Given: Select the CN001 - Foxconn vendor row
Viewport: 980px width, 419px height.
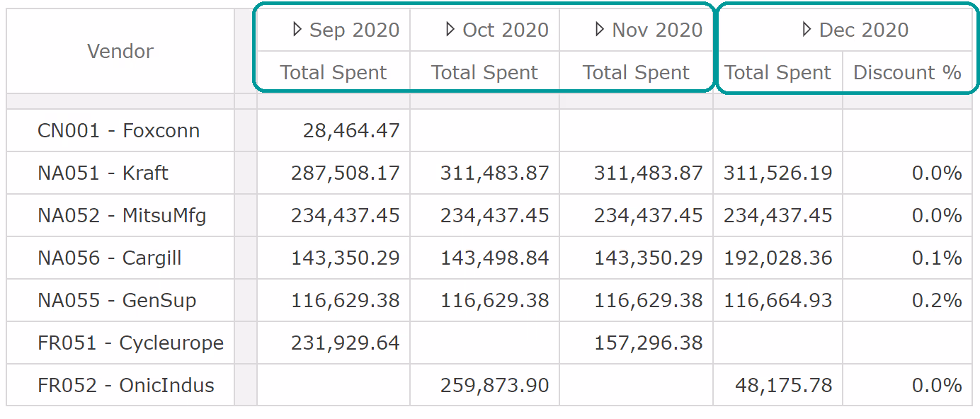Looking at the screenshot, I should (x=118, y=131).
